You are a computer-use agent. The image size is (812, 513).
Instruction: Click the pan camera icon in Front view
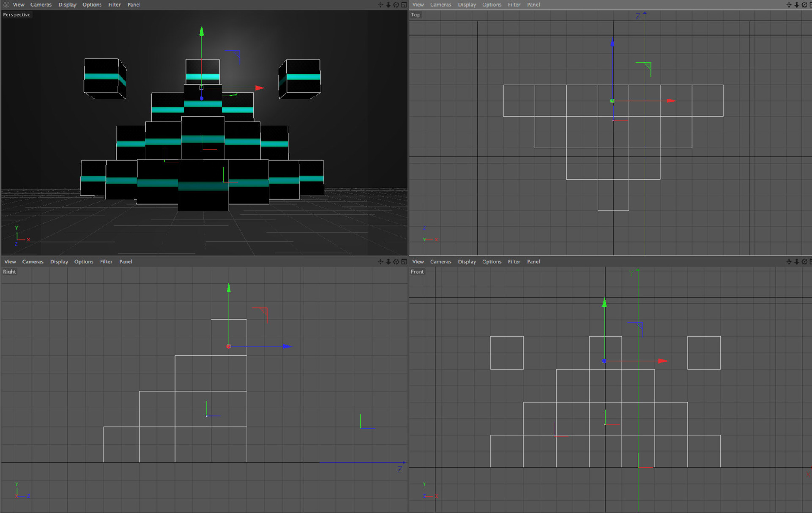coord(789,262)
